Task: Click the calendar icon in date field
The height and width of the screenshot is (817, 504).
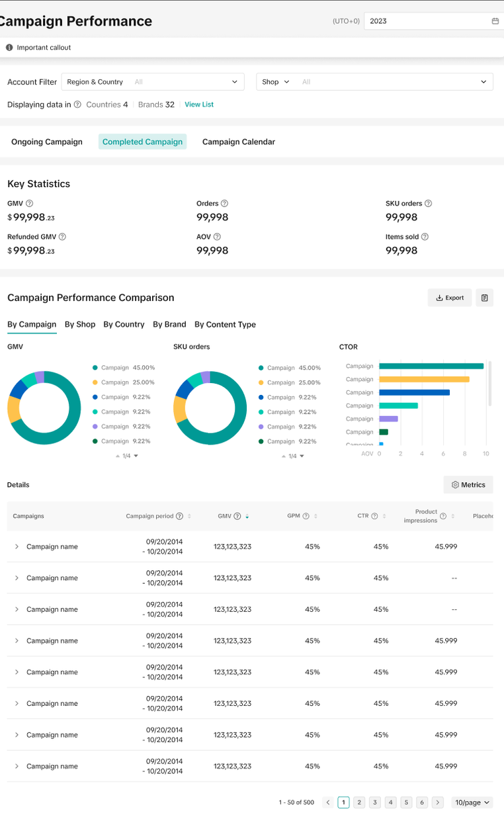Action: tap(495, 21)
